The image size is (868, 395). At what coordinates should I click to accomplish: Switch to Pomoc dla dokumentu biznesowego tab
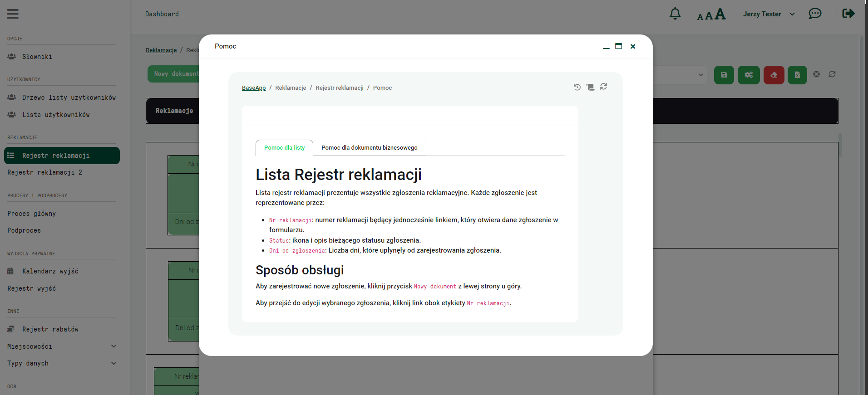369,148
